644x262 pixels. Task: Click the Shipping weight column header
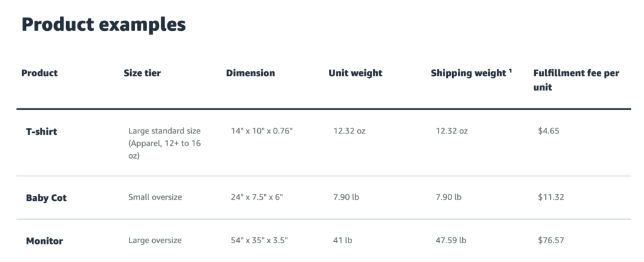[469, 73]
